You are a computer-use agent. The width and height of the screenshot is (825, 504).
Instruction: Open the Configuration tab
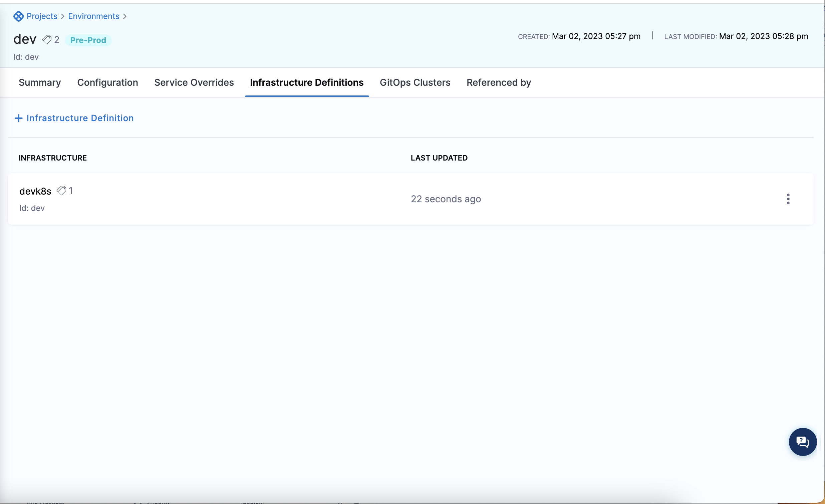pos(107,82)
